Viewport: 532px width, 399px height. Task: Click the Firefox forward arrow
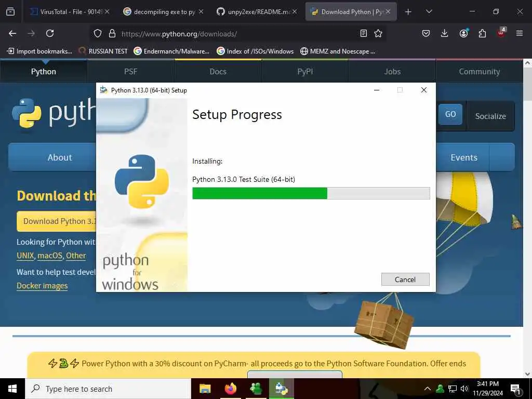pos(31,33)
